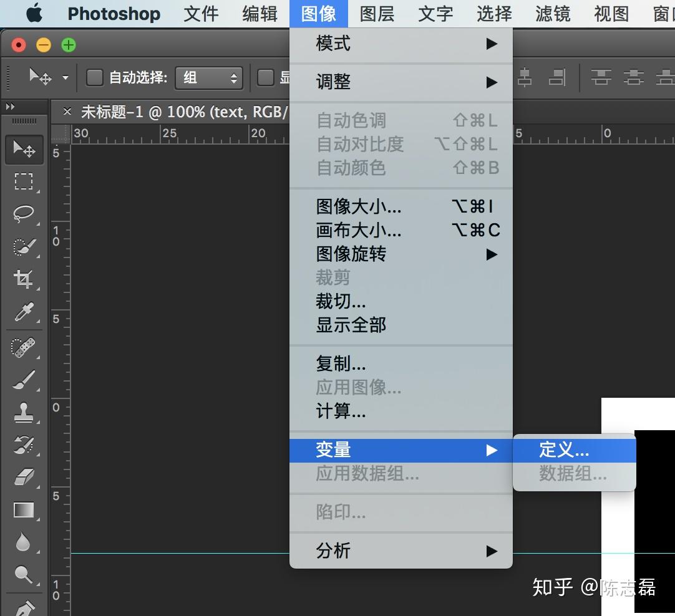Select the Crop tool

pyautogui.click(x=24, y=279)
